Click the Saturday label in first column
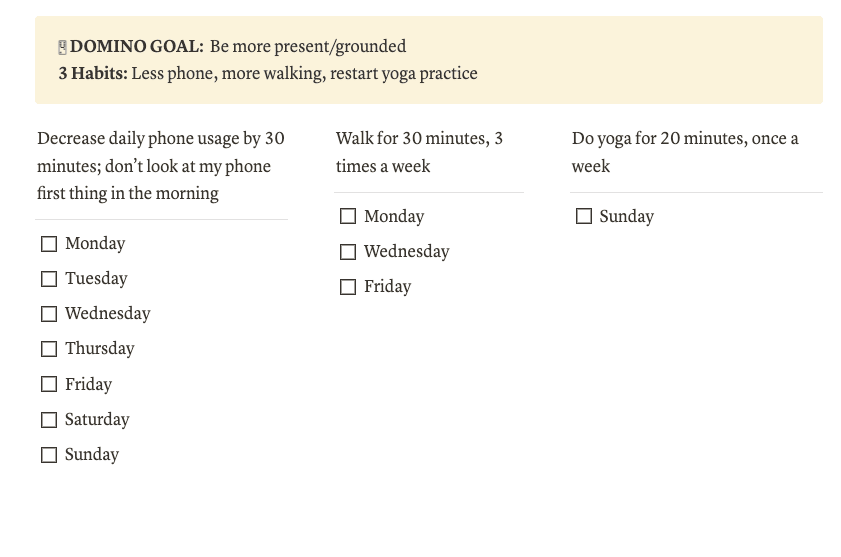The width and height of the screenshot is (841, 557). click(97, 420)
